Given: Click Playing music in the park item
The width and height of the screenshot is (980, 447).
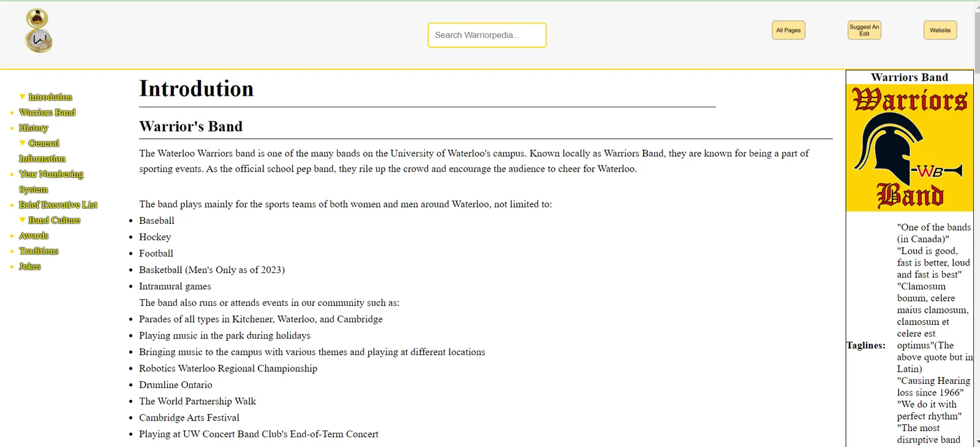Looking at the screenshot, I should (225, 336).
